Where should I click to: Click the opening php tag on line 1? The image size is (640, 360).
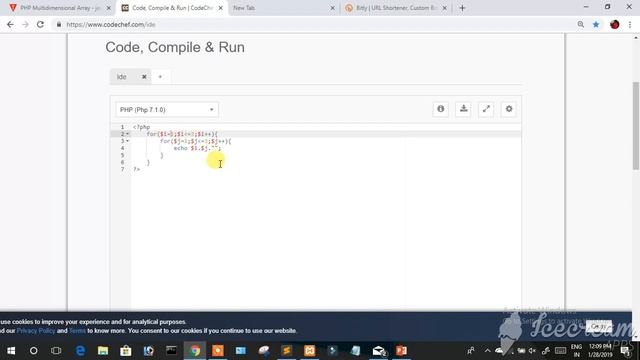[141, 127]
